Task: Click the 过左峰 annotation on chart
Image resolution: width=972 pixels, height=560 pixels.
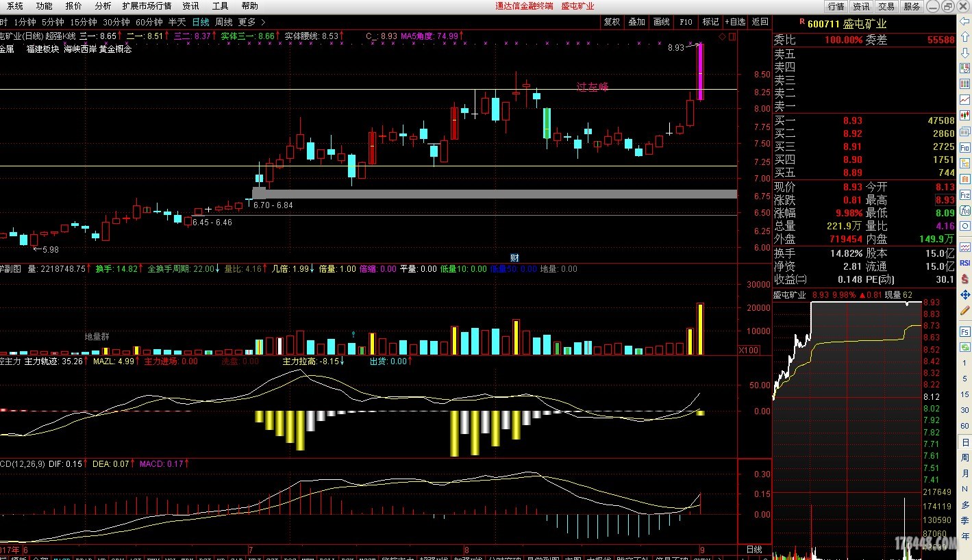Action: point(593,87)
